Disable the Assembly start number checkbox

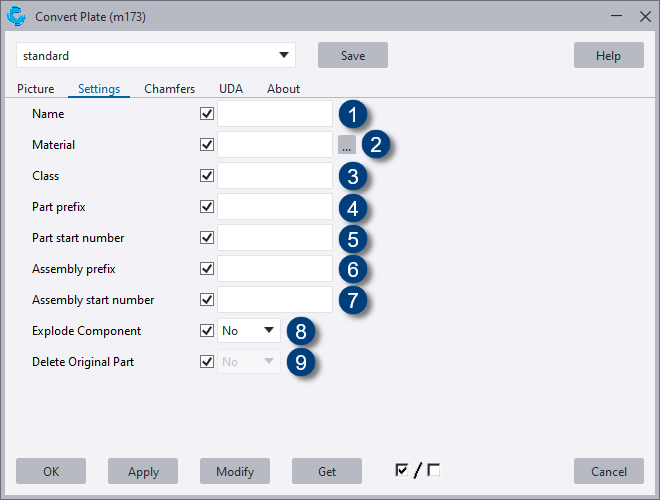207,299
